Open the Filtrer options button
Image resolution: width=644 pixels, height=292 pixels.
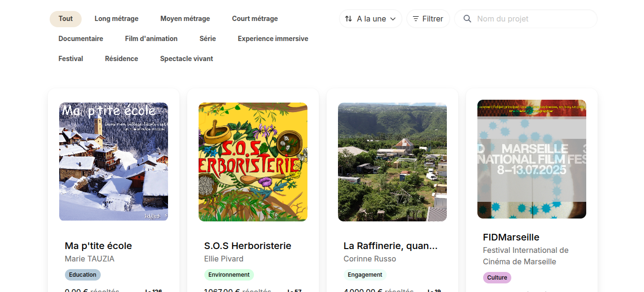[428, 19]
